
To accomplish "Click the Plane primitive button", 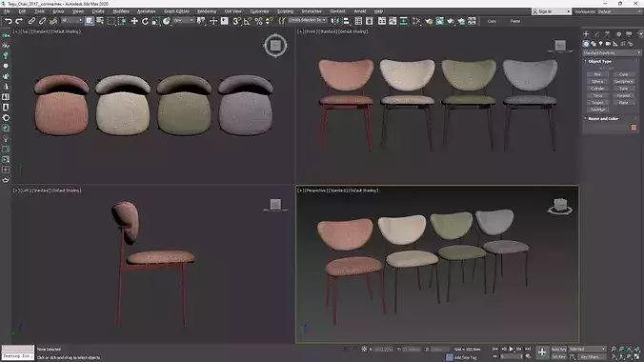I will pyautogui.click(x=624, y=102).
